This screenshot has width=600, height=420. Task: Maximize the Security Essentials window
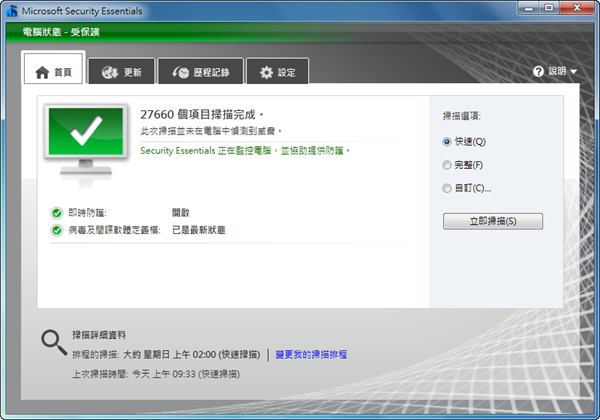point(549,8)
